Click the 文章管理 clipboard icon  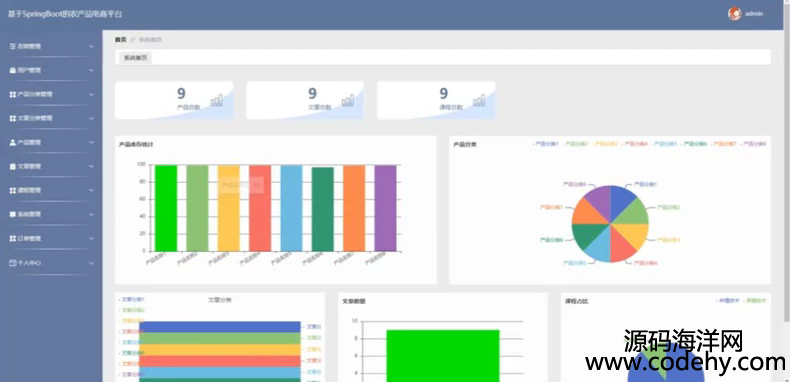tap(13, 166)
